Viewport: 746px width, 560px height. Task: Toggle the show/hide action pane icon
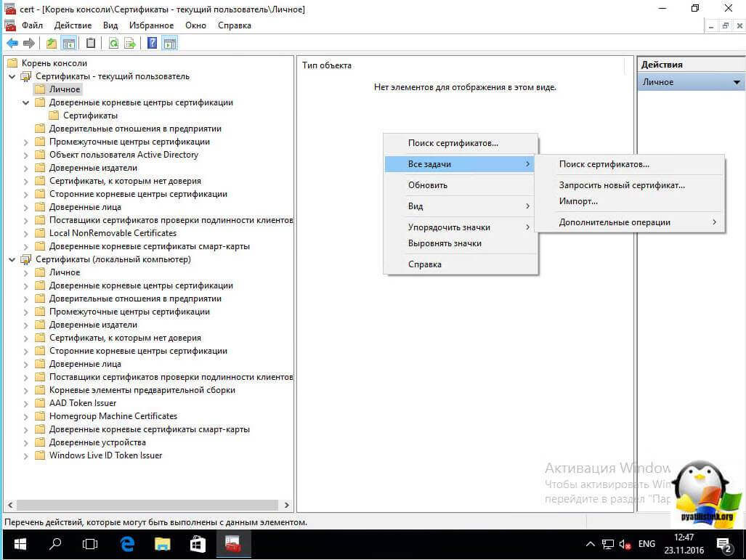point(169,44)
